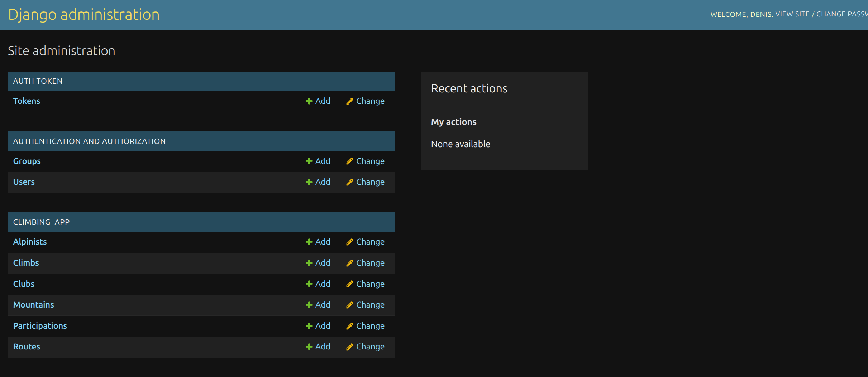
Task: Click the pencil icon for Alpinists change
Action: point(349,242)
